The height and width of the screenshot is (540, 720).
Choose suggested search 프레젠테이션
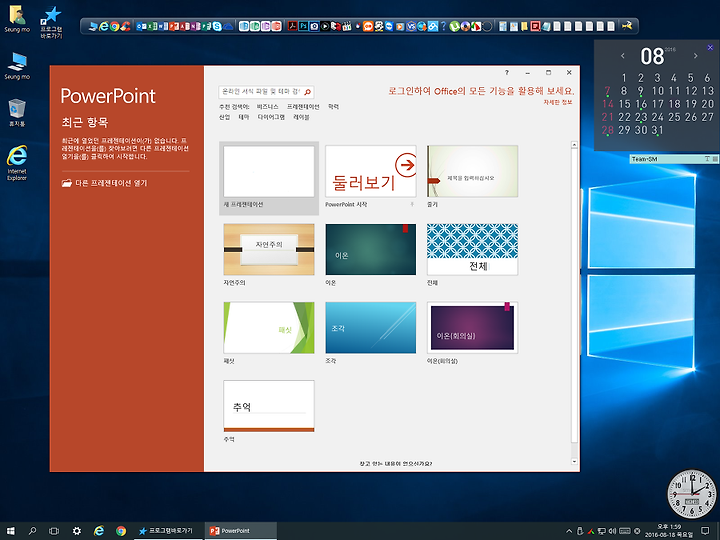pos(303,107)
